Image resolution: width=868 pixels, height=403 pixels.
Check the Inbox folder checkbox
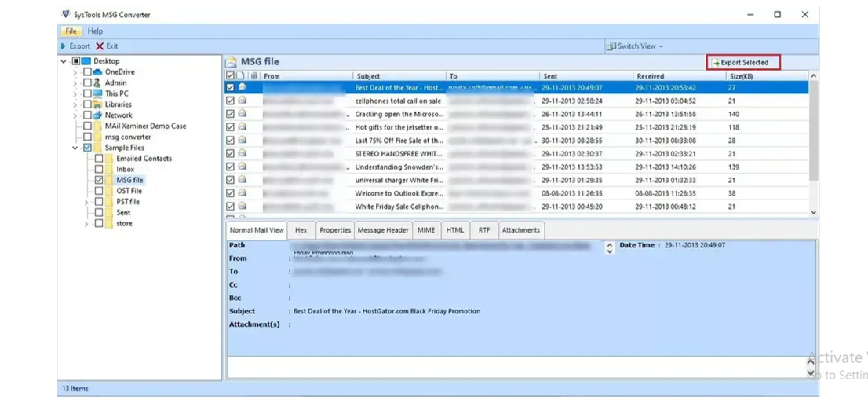point(99,169)
